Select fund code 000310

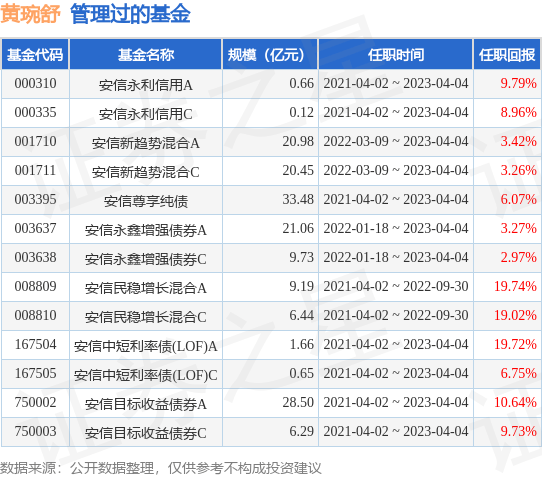(35, 84)
